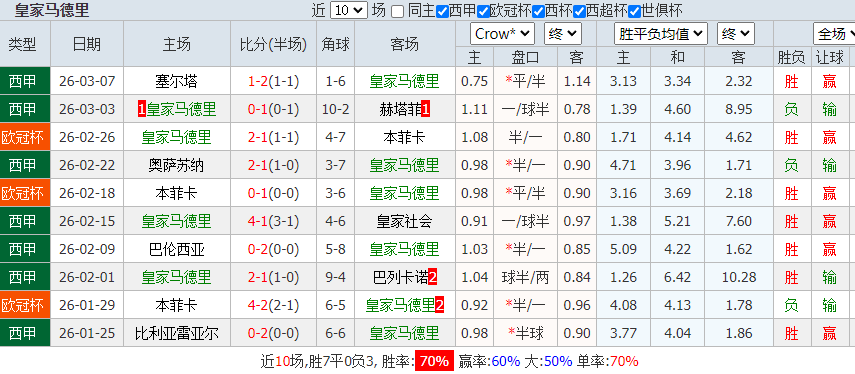Open the 胜平负均值 dropdown
855x374 pixels.
point(660,34)
